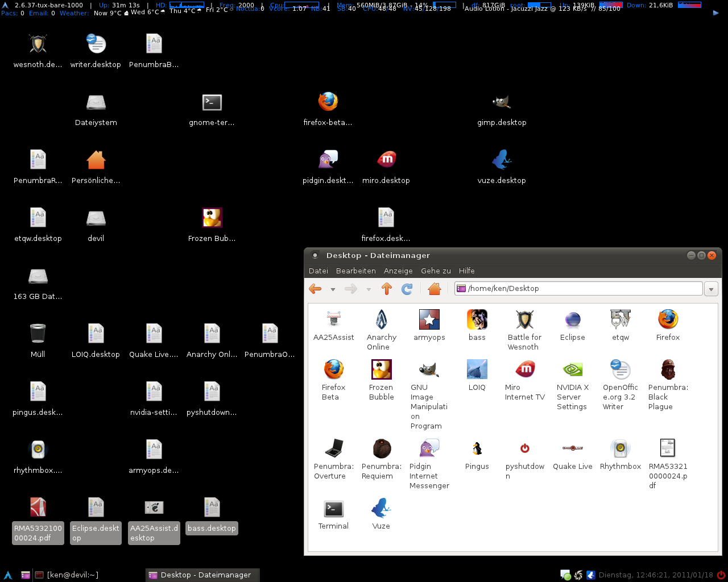Viewport: 728px width, 582px height.
Task: Open the location bar history dropdown
Action: point(711,289)
